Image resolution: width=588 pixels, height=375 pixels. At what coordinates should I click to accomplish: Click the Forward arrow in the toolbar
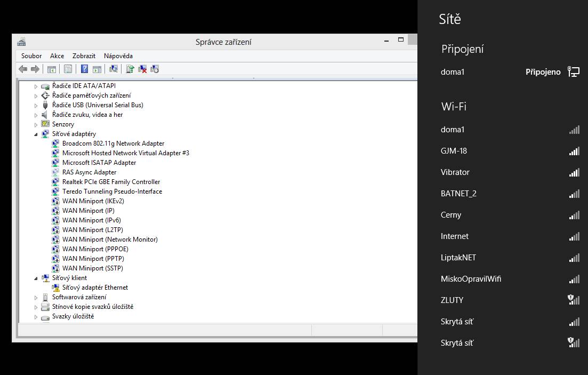coord(35,69)
